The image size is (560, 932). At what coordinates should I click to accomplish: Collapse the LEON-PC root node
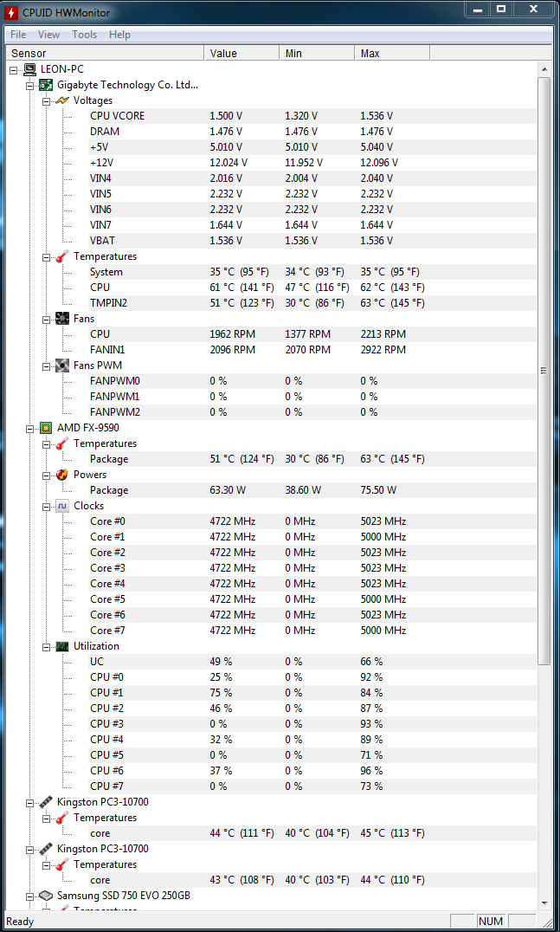click(14, 69)
